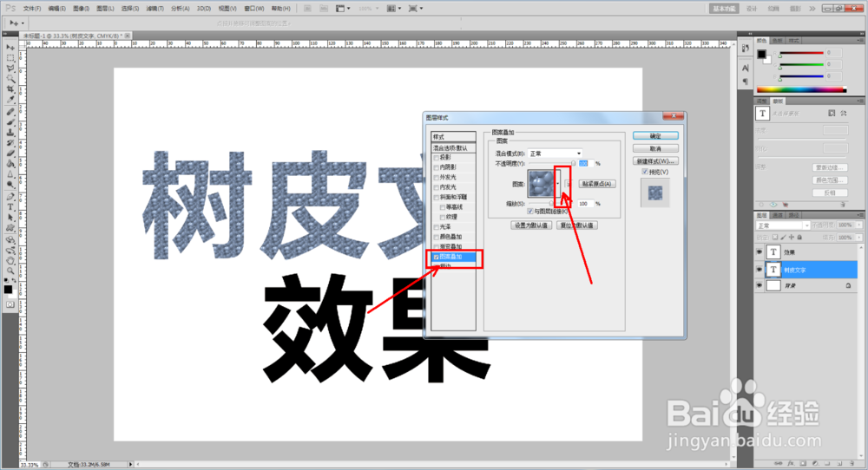The height and width of the screenshot is (470, 868).
Task: Click lock transparent pixels icon in Layers
Action: (775, 238)
